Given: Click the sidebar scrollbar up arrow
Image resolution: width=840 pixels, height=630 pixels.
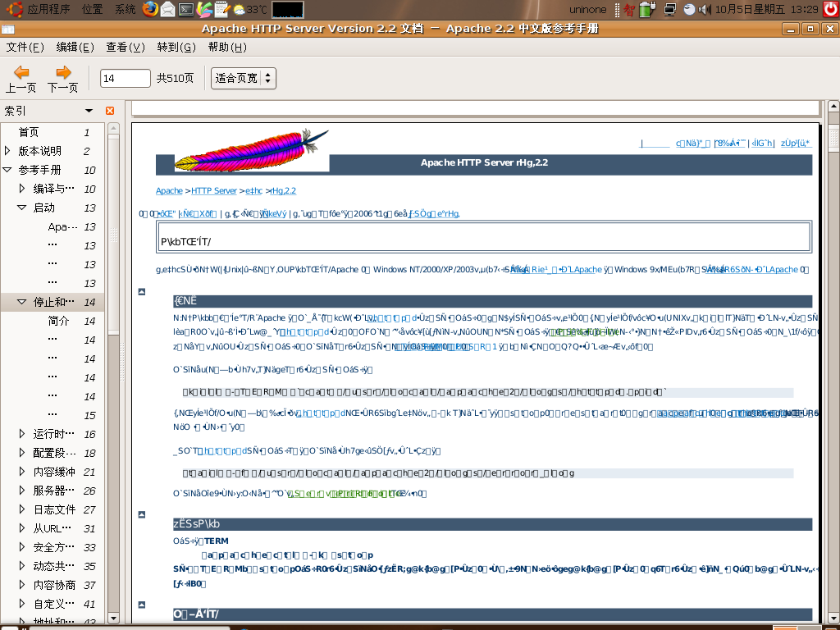Looking at the screenshot, I should coord(113,128).
